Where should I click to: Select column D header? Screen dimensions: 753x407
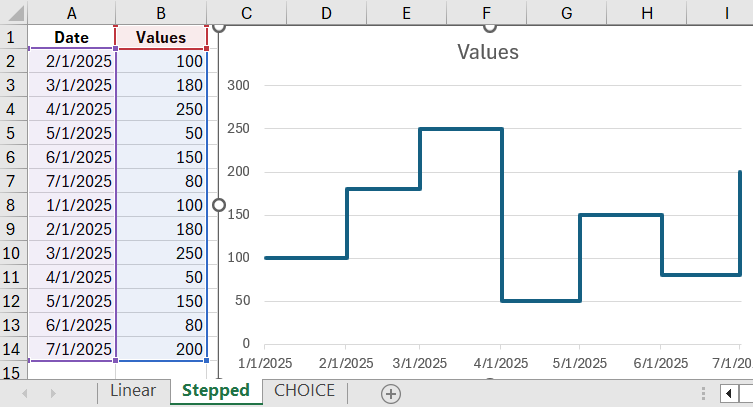tap(327, 13)
